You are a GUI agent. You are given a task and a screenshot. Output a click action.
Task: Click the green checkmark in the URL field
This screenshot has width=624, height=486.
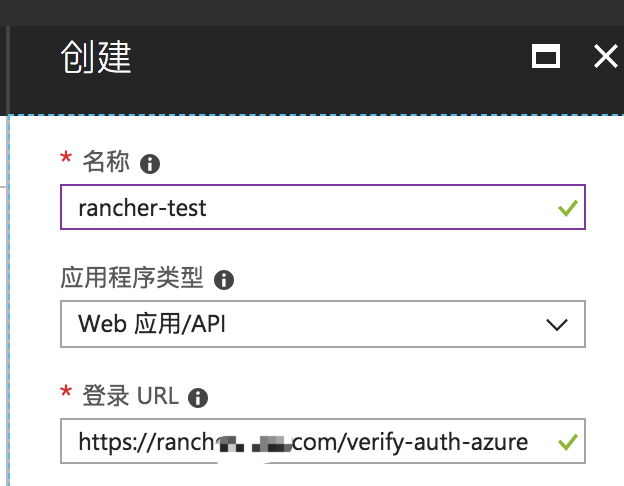pyautogui.click(x=568, y=442)
